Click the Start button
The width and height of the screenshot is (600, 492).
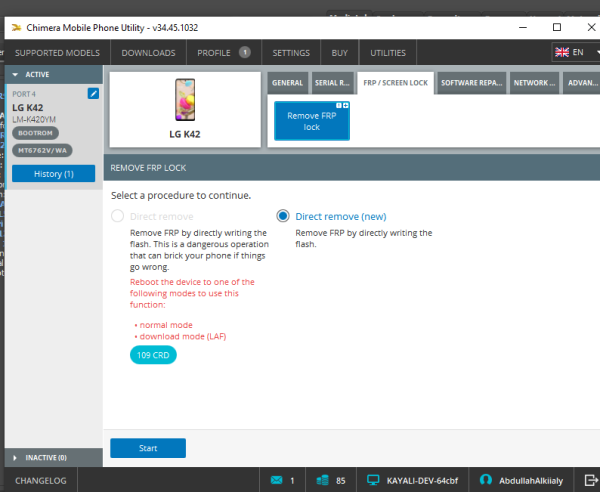click(148, 448)
